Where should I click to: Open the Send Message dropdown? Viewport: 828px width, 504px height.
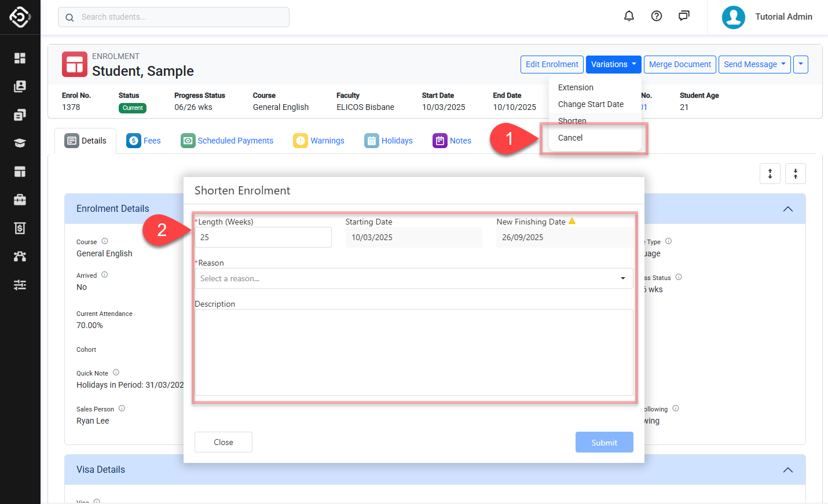coord(754,64)
